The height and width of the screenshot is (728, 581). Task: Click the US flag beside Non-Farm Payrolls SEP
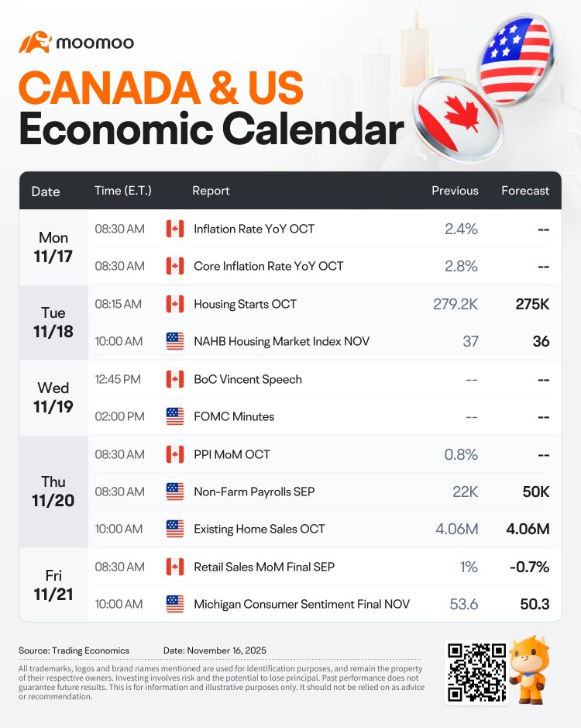point(175,492)
